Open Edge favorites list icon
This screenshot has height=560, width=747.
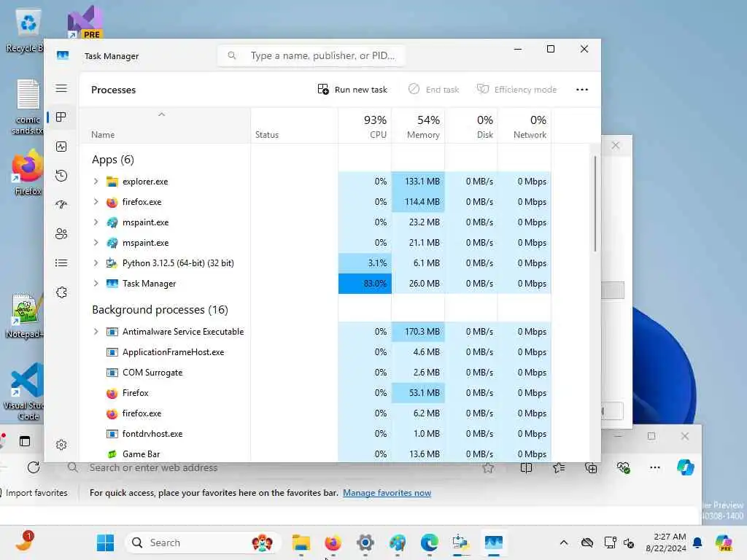click(x=559, y=468)
